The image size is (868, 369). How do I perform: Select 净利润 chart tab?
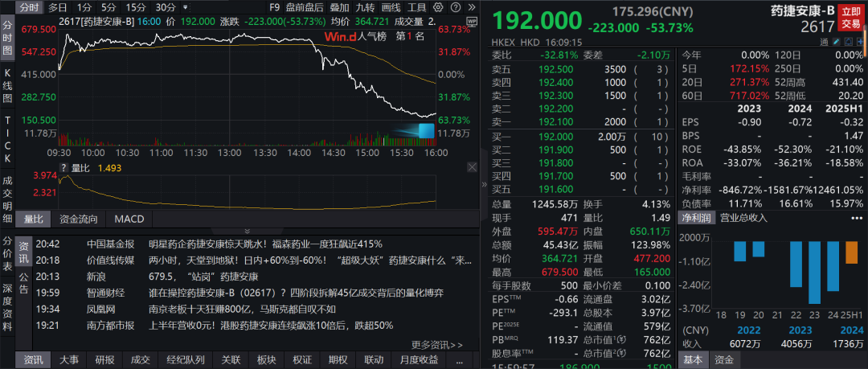pyautogui.click(x=695, y=218)
